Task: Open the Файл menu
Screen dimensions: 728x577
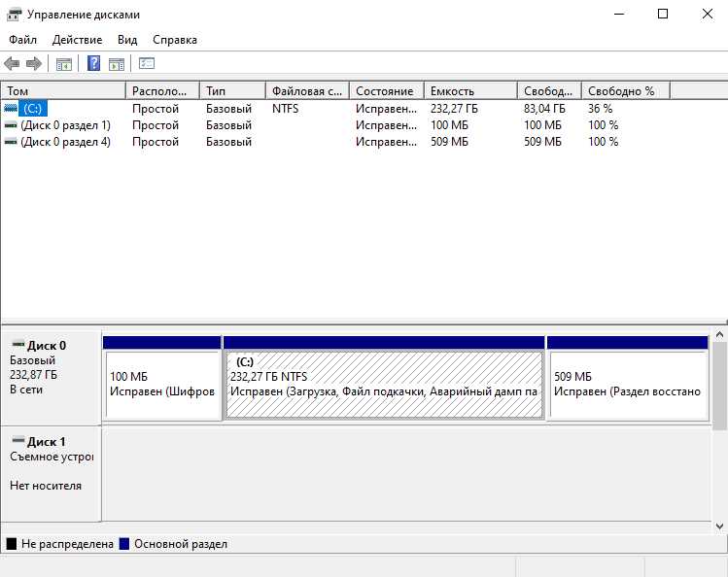Action: click(22, 40)
